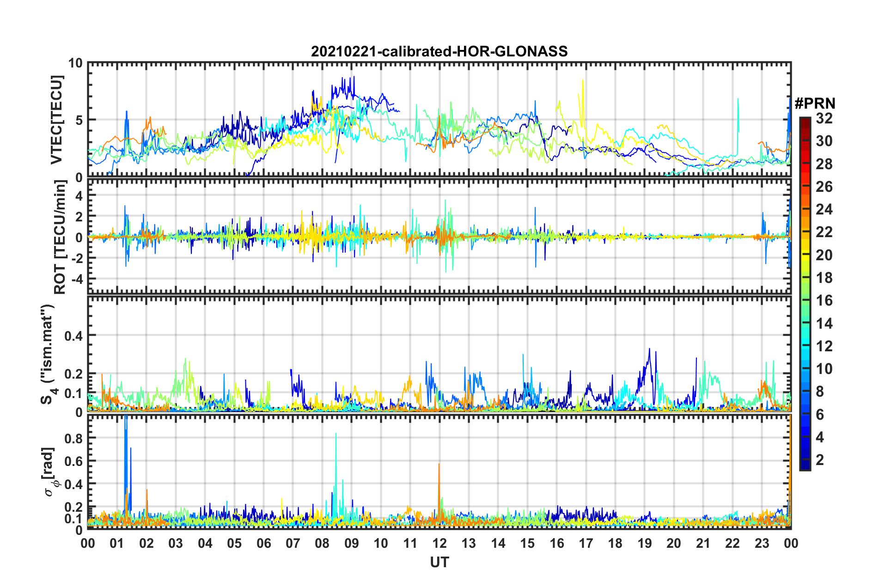Click PRN colorbar value "18"
879x588 pixels.
point(824,278)
